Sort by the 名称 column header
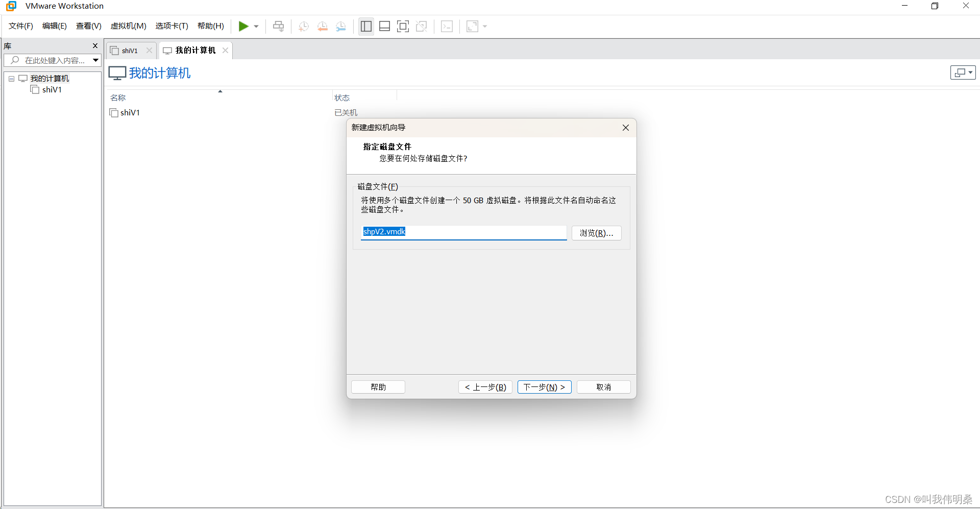Viewport: 980px width, 509px height. click(x=118, y=98)
